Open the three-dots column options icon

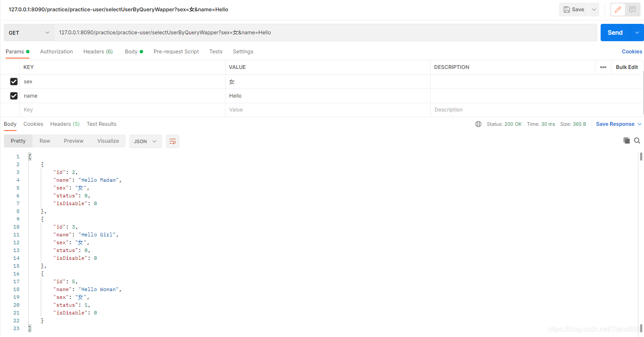603,67
